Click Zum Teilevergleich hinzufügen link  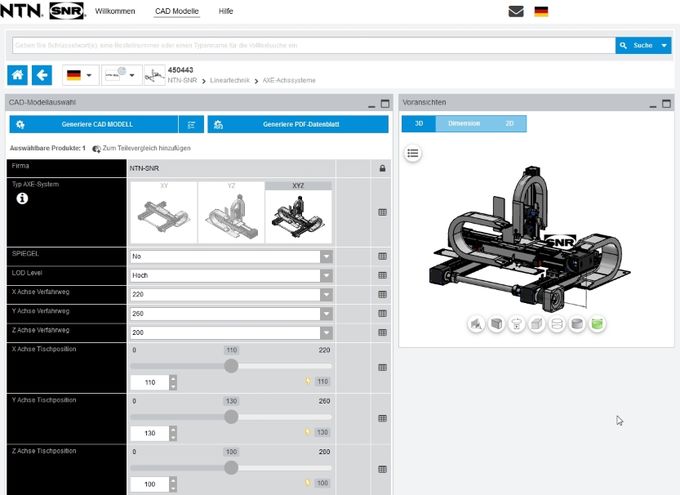(x=141, y=148)
